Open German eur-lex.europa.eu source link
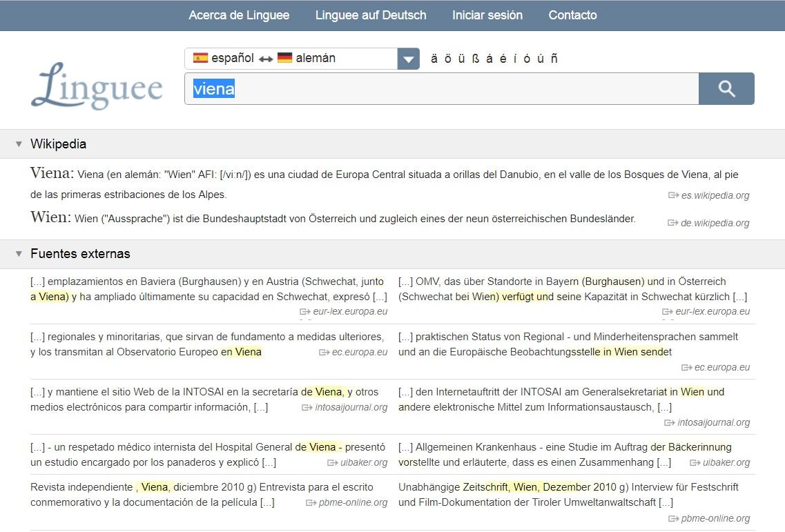Viewport: 785px width, 532px height. 706,311
